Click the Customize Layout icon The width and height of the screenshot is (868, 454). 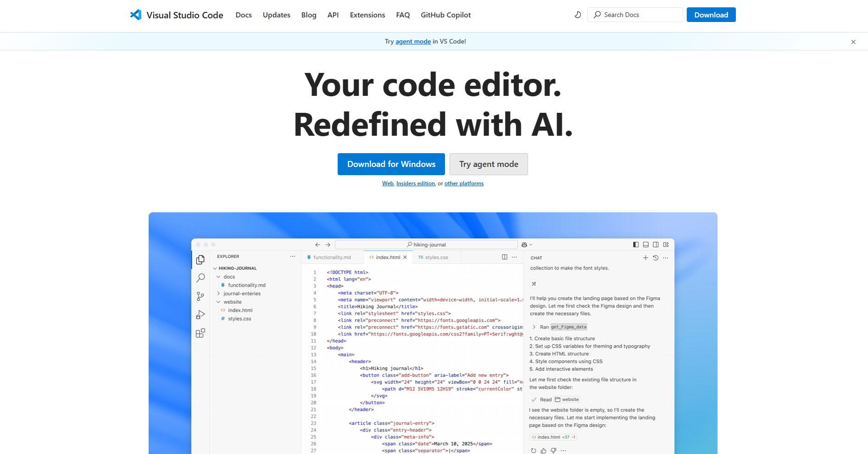pos(666,245)
